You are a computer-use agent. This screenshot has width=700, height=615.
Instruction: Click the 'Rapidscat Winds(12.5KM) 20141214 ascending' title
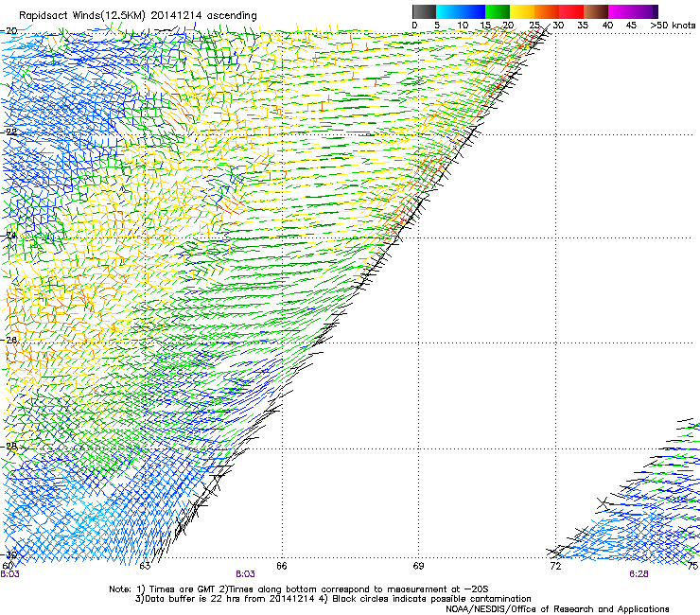tap(138, 16)
